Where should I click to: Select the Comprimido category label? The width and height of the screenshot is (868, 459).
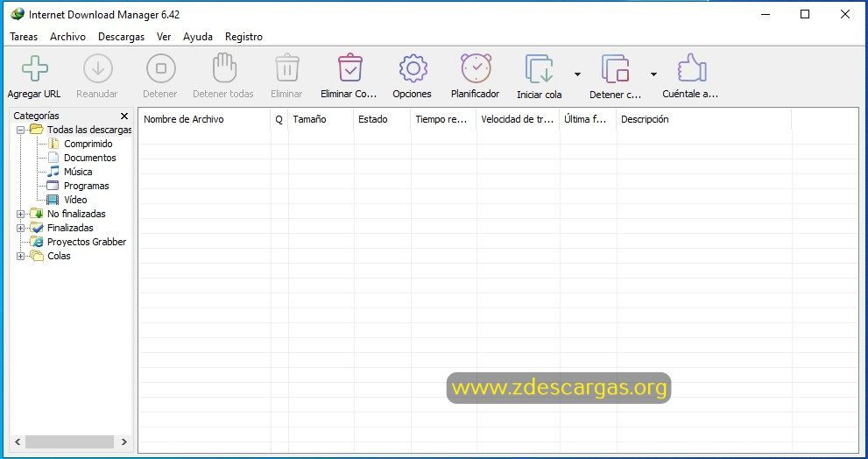tap(88, 144)
